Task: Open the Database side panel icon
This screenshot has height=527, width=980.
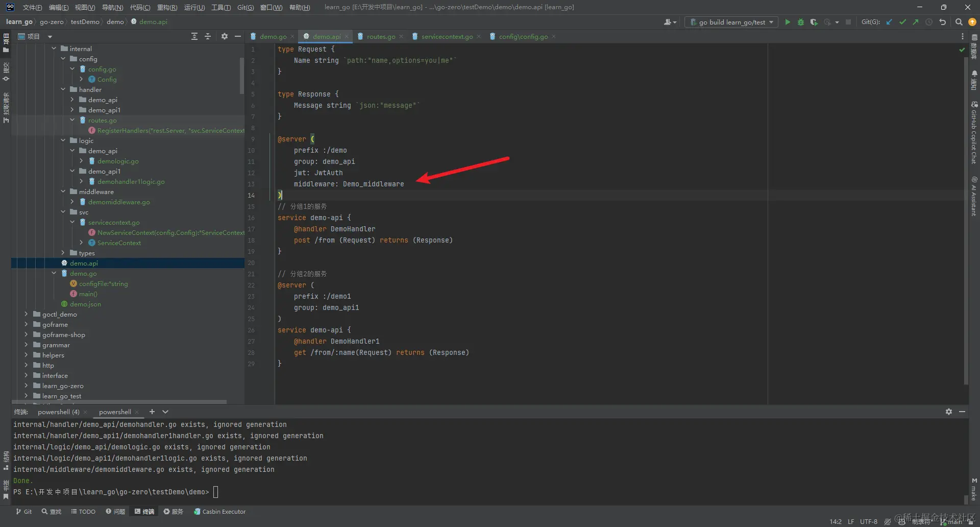Action: coord(974,46)
